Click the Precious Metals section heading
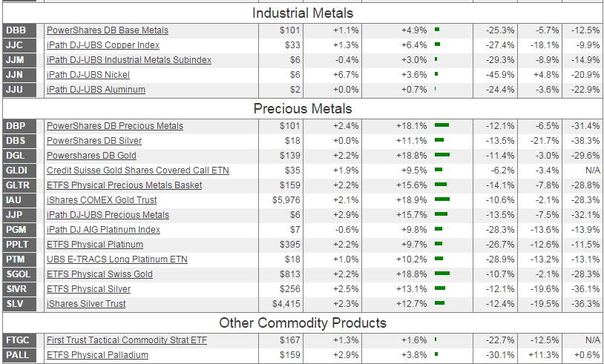 pyautogui.click(x=303, y=109)
